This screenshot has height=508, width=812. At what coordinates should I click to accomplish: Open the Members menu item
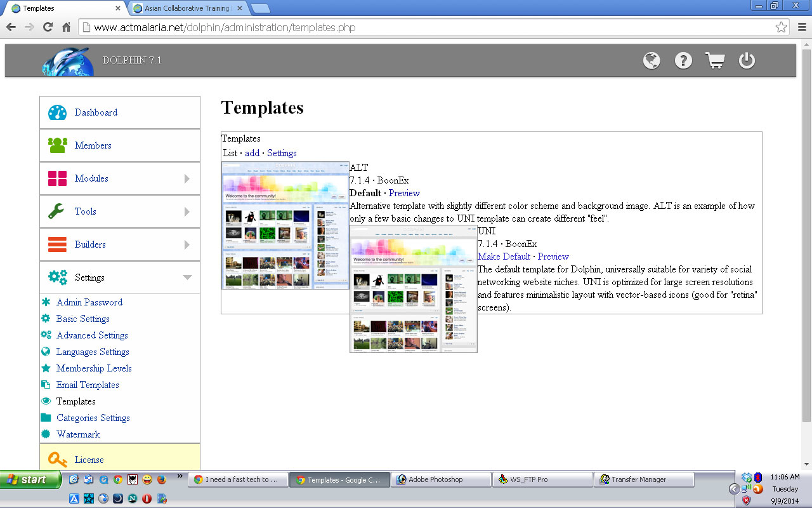pos(120,145)
